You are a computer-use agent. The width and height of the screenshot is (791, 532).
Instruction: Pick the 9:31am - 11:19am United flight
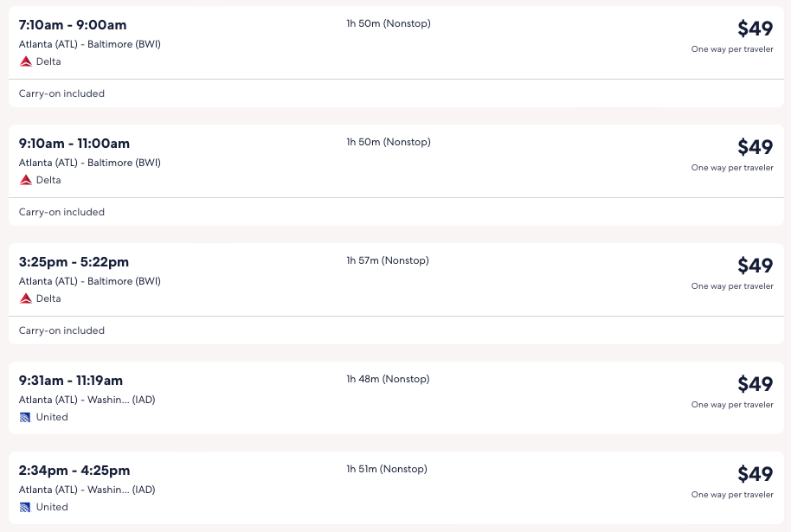click(71, 381)
